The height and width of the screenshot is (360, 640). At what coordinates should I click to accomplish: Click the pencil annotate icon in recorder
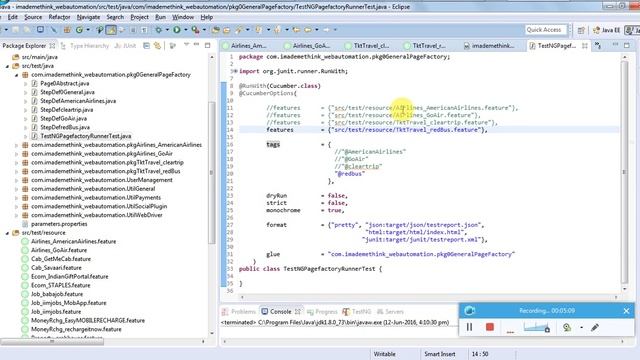tap(595, 327)
